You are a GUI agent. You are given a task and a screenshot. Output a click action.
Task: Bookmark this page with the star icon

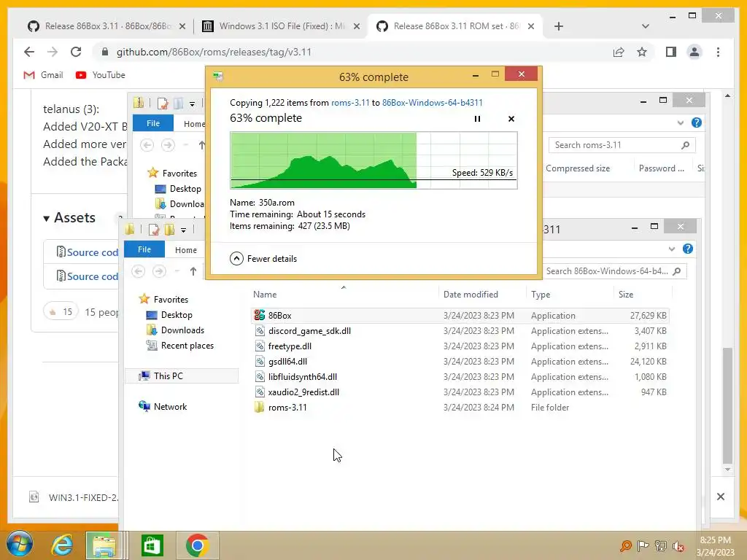pos(642,52)
